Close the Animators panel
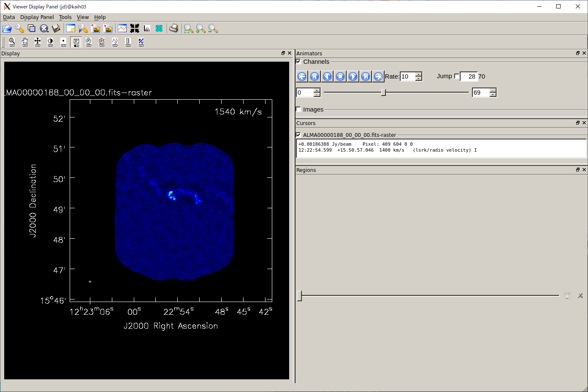 tap(584, 53)
